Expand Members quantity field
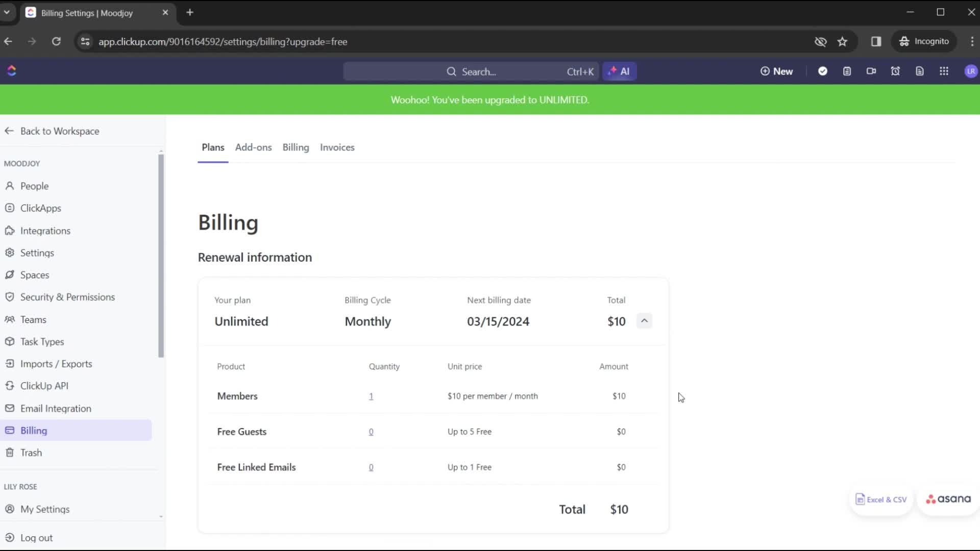 (371, 395)
